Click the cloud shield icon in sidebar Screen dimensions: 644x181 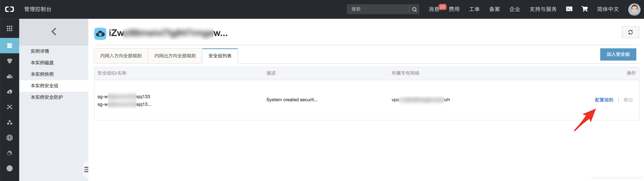point(9,153)
